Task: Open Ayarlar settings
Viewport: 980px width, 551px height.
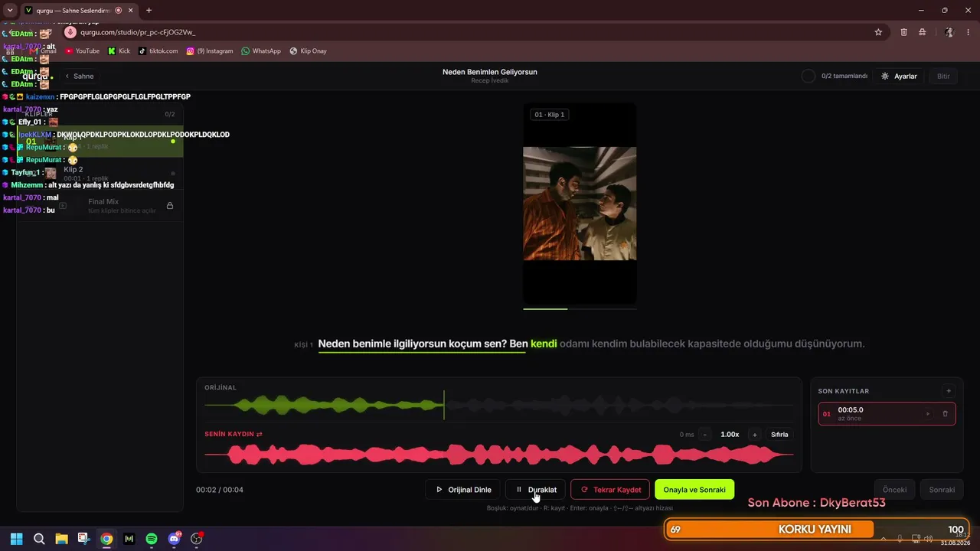Action: click(x=899, y=77)
